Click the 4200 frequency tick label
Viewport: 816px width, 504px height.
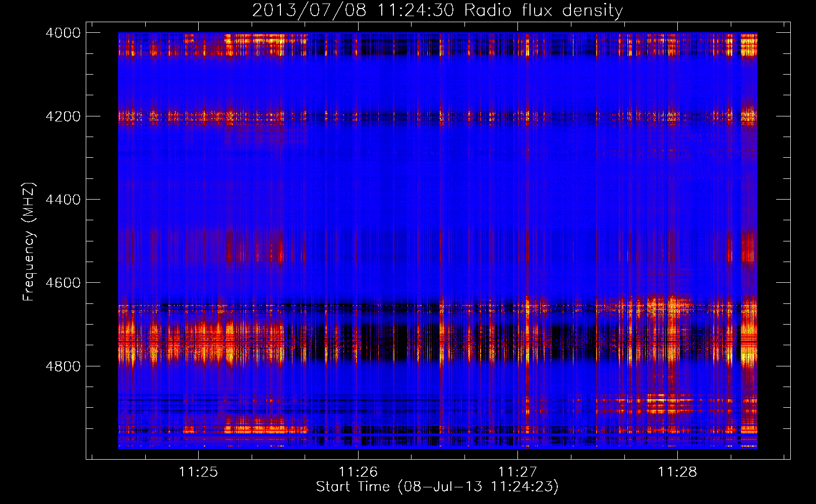(x=63, y=116)
